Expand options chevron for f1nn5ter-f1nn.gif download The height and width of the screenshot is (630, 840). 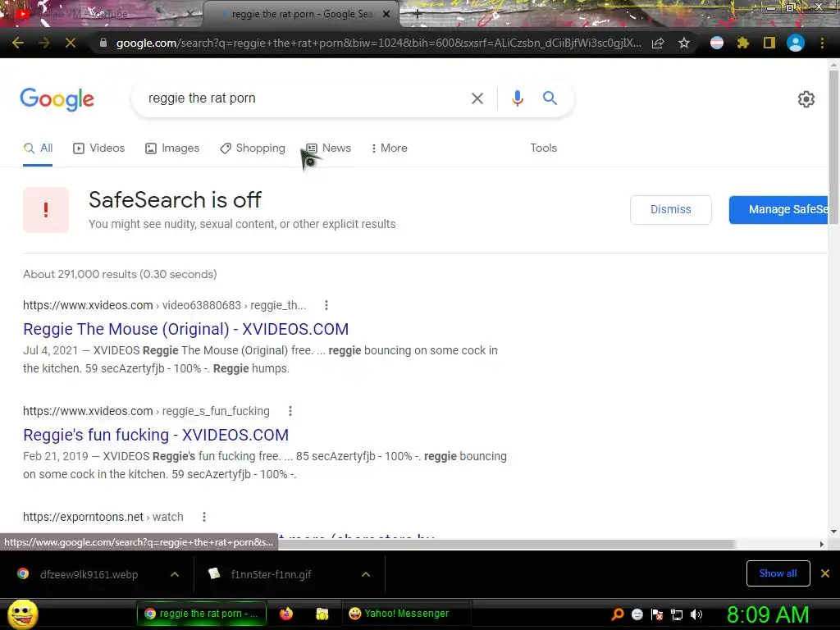coord(366,574)
